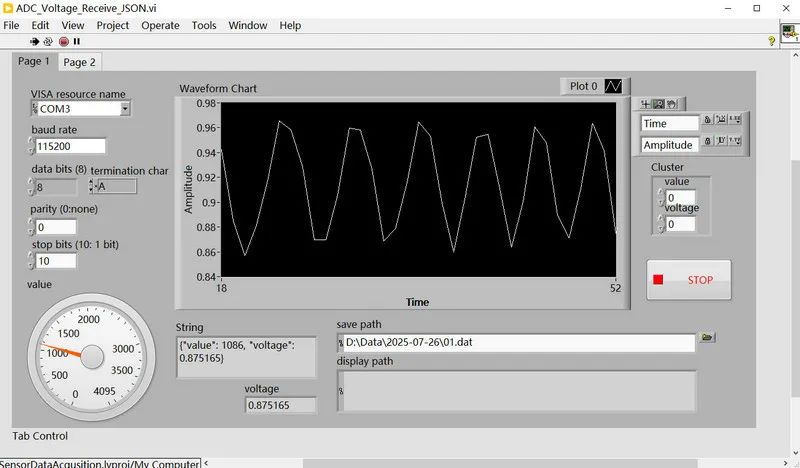This screenshot has height=468, width=800.
Task: Open the Project menu
Action: coord(113,25)
